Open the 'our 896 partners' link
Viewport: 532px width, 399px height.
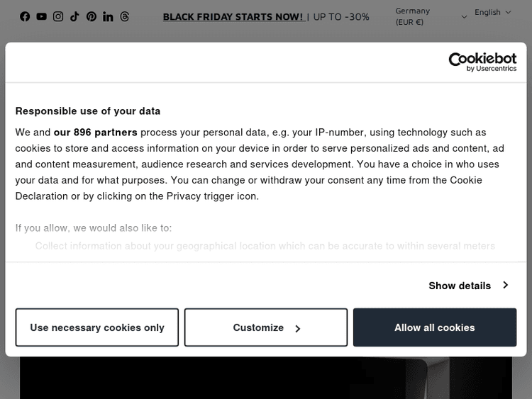(96, 133)
